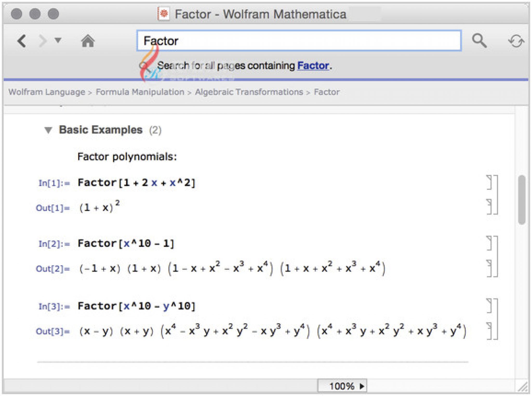Go to Algebraic Transformations breadcrumb
Image resolution: width=532 pixels, height=396 pixels.
pos(249,92)
